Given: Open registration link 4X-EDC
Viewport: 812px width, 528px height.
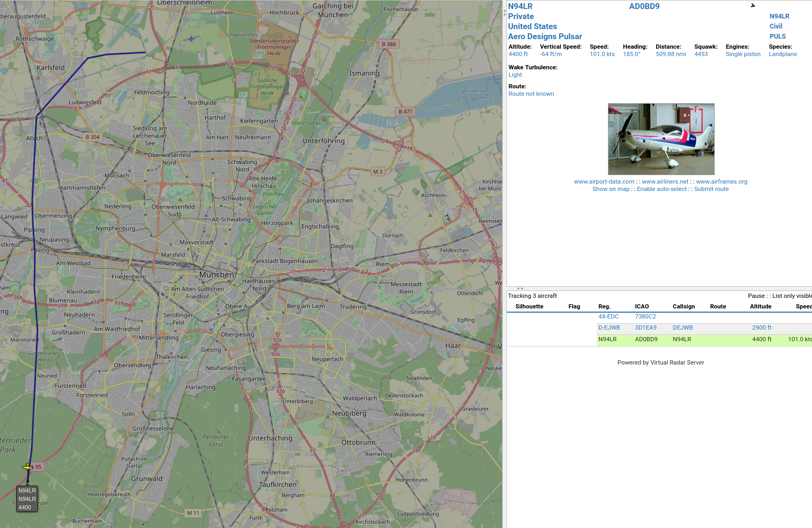Looking at the screenshot, I should pos(608,316).
